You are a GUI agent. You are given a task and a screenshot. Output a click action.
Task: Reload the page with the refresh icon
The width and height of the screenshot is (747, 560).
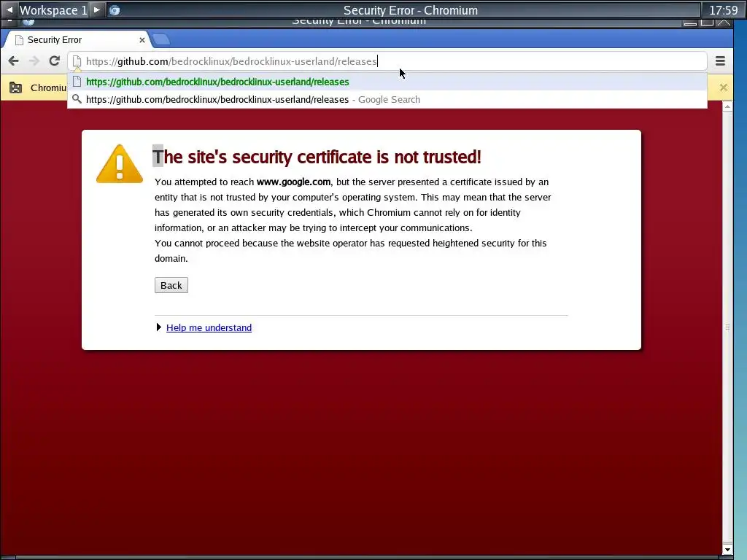[54, 61]
